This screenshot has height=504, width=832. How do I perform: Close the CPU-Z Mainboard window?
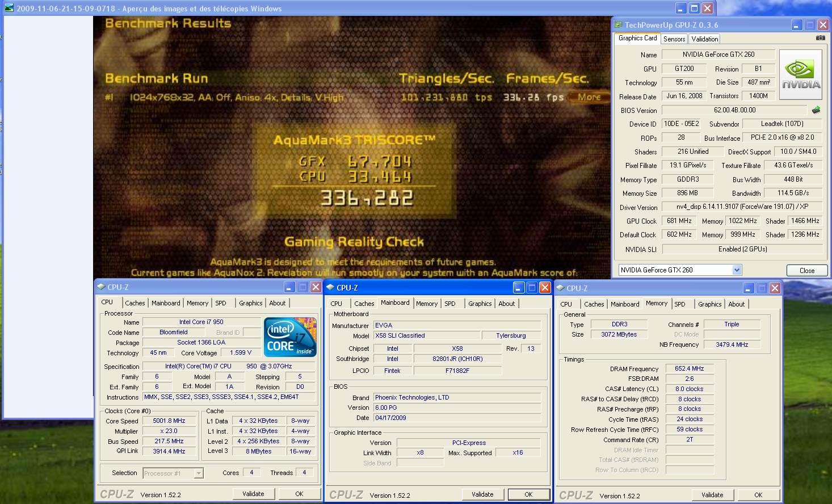point(545,287)
